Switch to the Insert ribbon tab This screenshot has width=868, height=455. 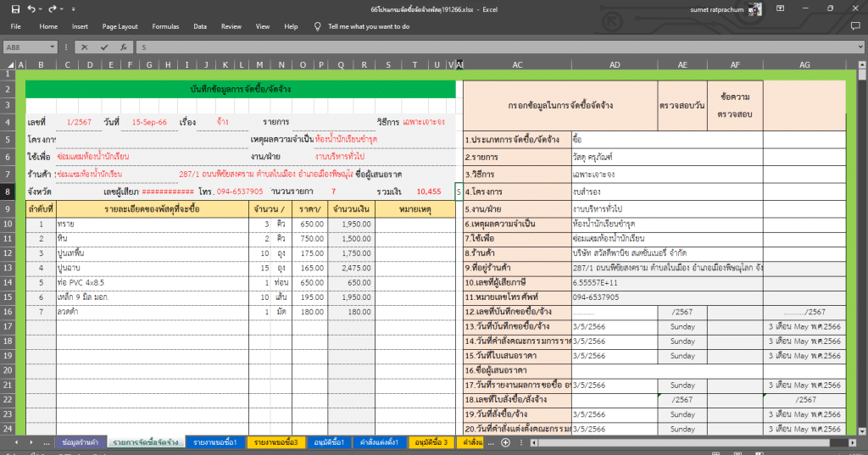coord(80,26)
